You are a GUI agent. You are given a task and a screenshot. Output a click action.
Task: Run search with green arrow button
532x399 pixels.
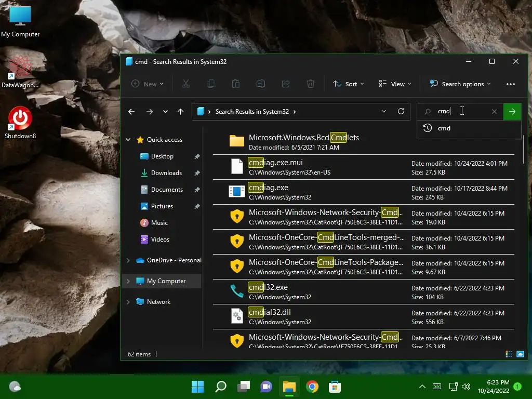[512, 111]
